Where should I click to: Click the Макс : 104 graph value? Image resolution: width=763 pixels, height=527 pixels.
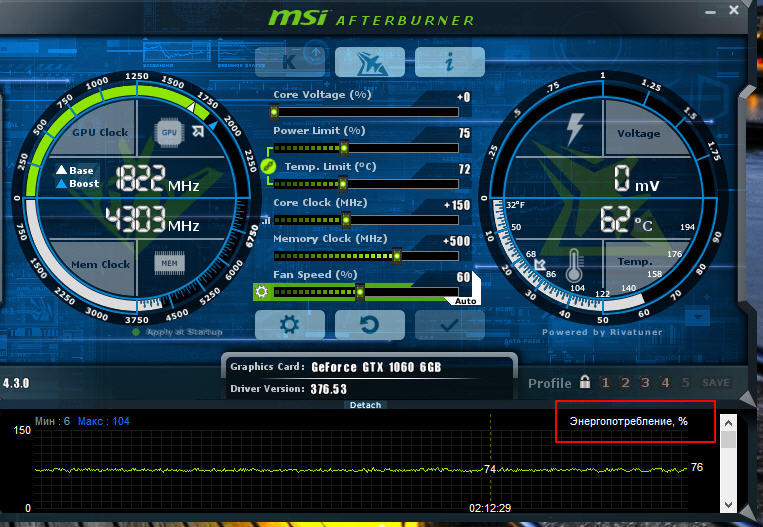click(104, 421)
